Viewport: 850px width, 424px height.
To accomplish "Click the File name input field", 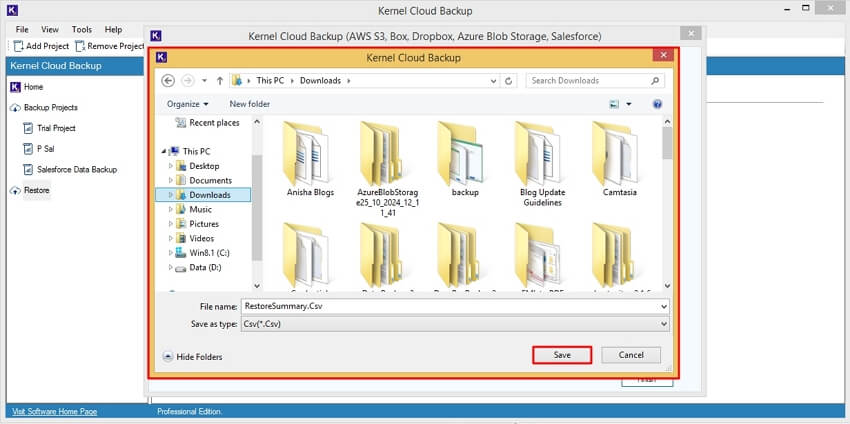I will point(450,306).
